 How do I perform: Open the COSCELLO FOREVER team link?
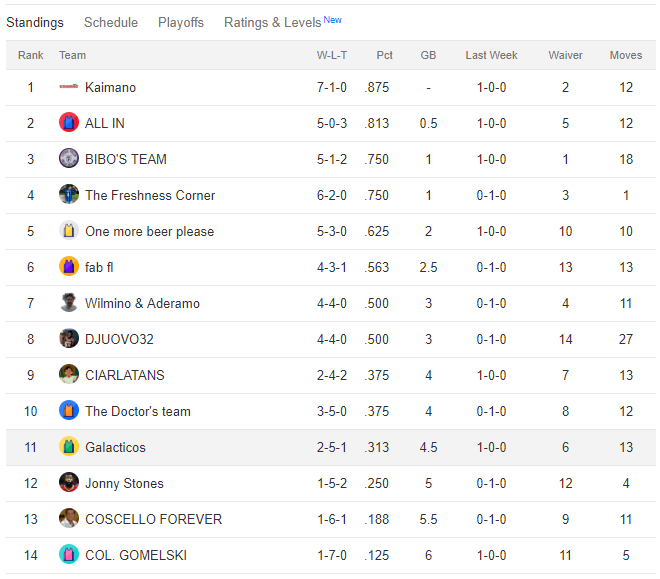(x=153, y=519)
